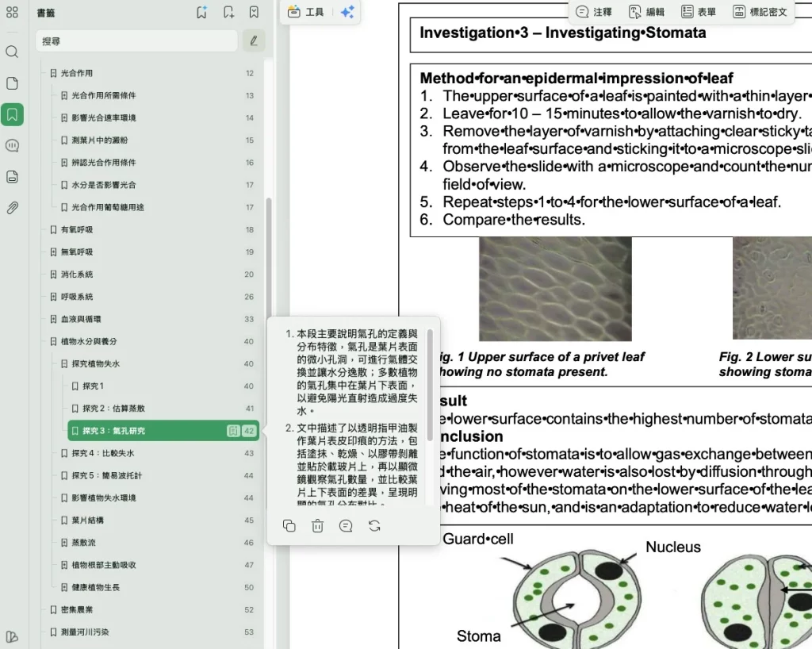Open the attachments paperclip panel
Screen dimensions: 812x649
pyautogui.click(x=12, y=208)
